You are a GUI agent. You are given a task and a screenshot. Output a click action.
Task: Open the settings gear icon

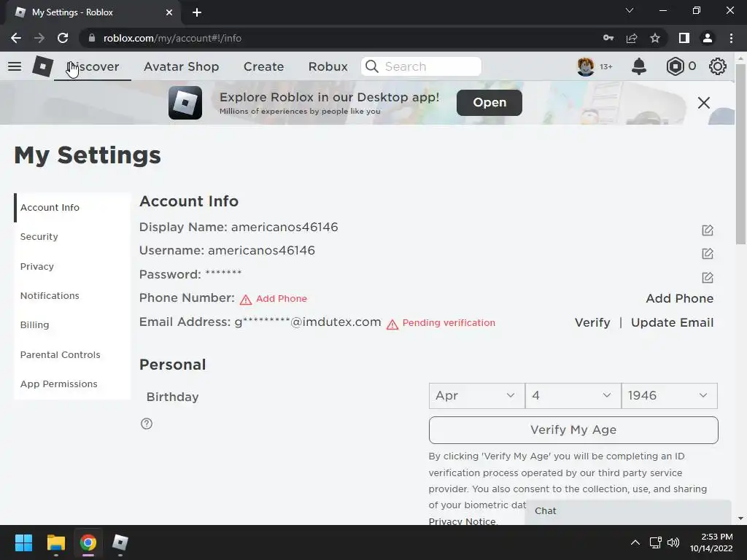[x=718, y=66]
